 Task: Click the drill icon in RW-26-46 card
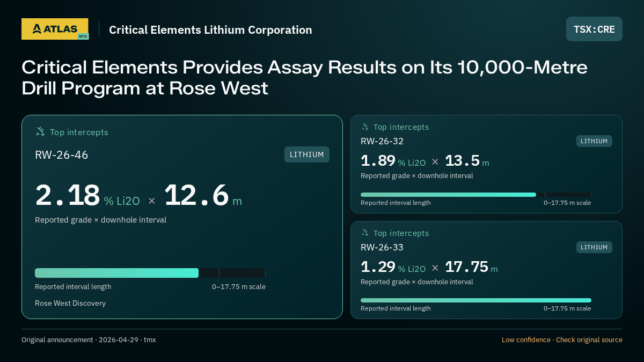point(40,131)
